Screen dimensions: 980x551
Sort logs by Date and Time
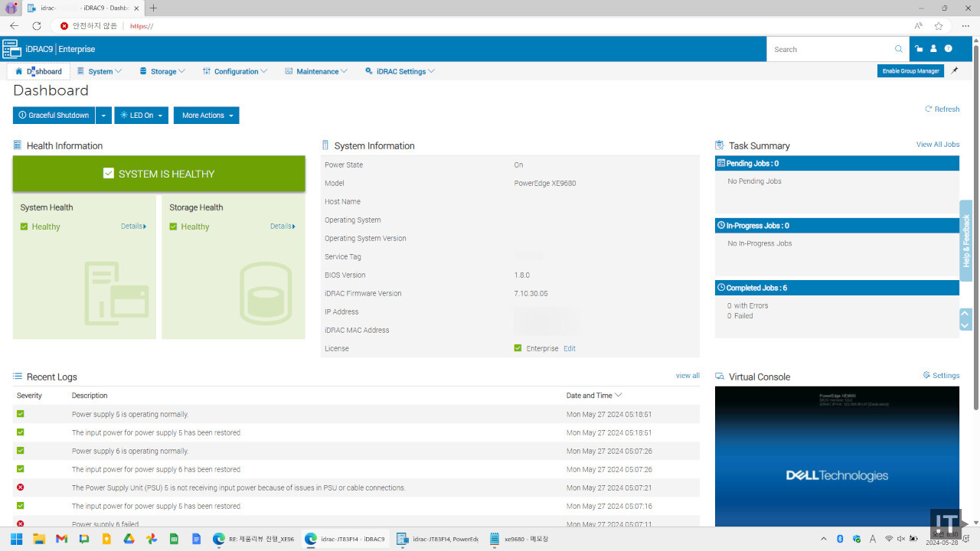coord(593,396)
